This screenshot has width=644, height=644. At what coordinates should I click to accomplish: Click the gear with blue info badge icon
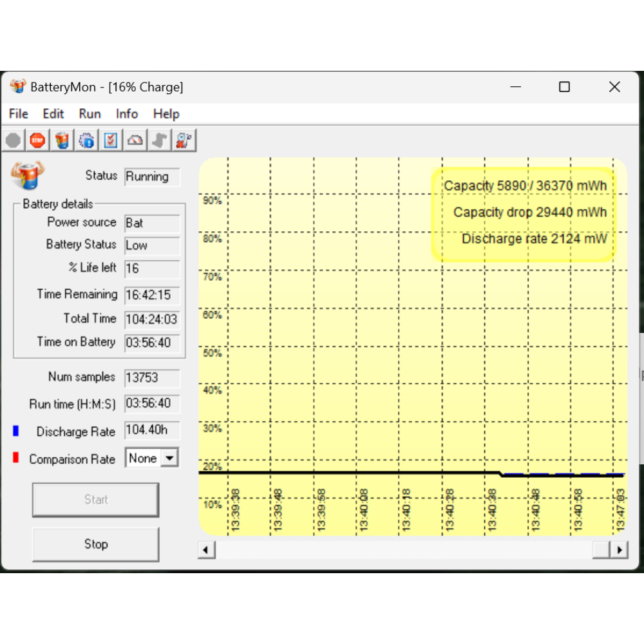(x=86, y=140)
